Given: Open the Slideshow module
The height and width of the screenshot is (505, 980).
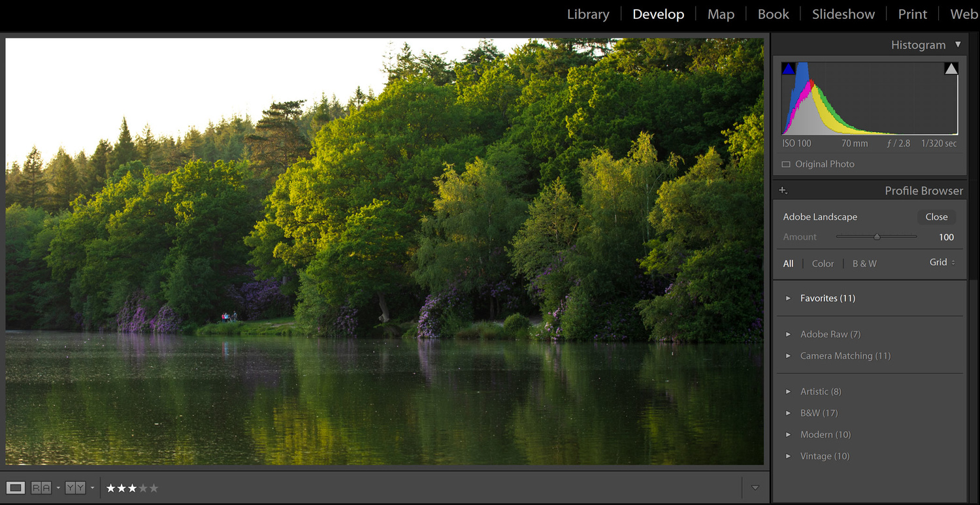Looking at the screenshot, I should coord(843,14).
